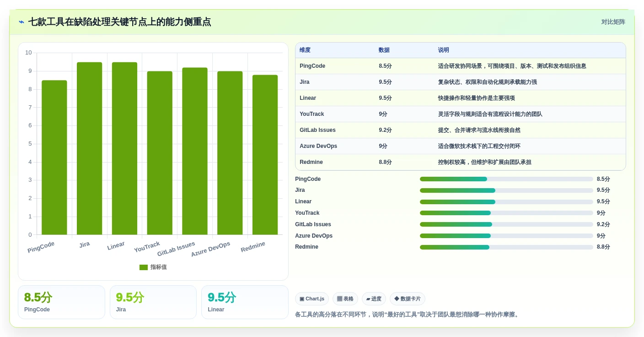
Task: Click the 数据 column header
Action: click(x=384, y=50)
